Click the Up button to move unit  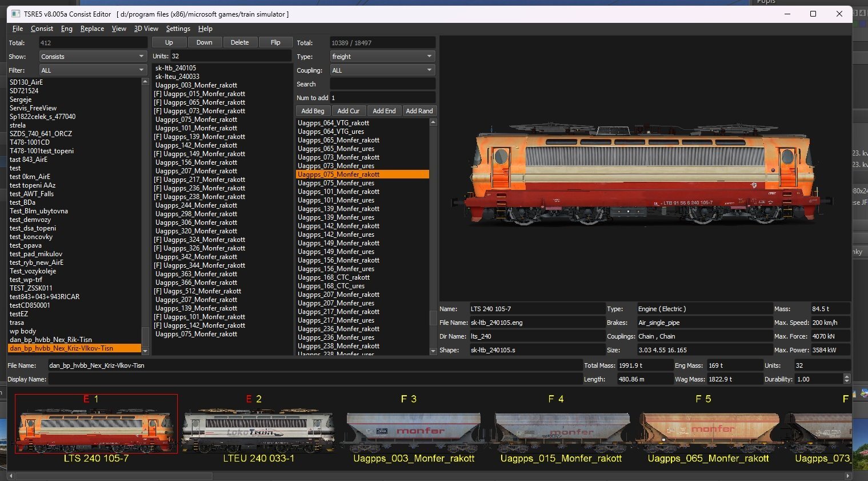pos(169,42)
